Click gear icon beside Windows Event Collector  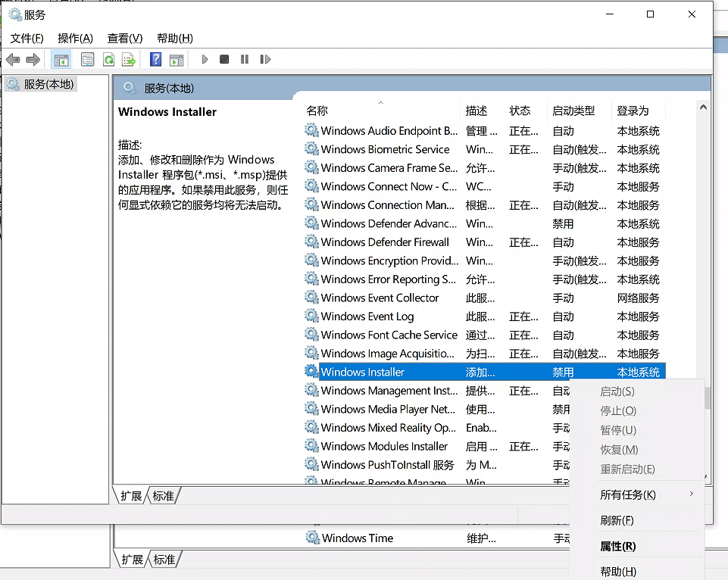coord(311,297)
